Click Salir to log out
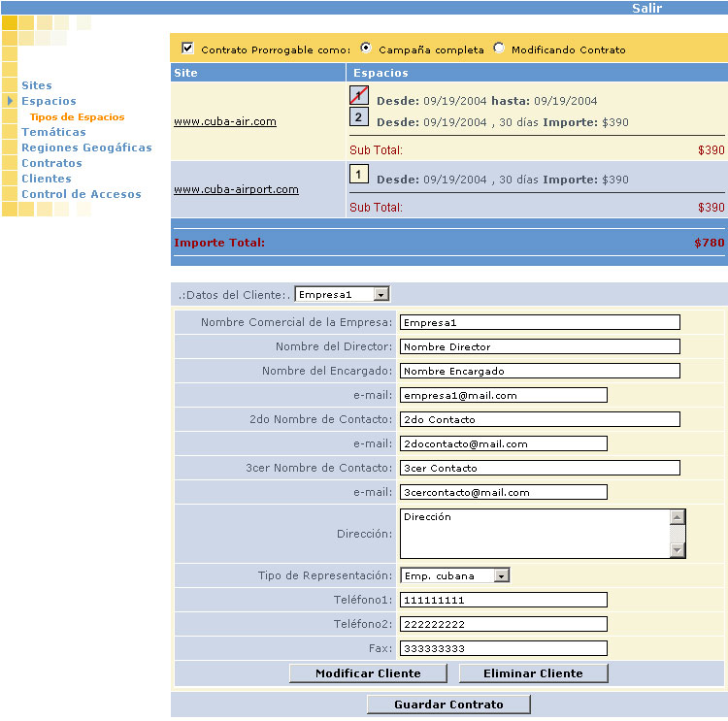 tap(647, 8)
